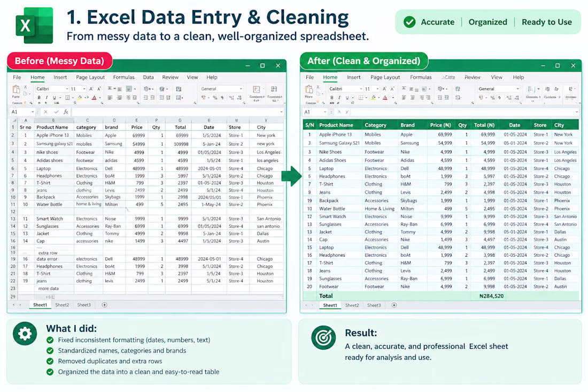Click 'Total (₦)' column header
588x392 pixels.
(x=484, y=125)
